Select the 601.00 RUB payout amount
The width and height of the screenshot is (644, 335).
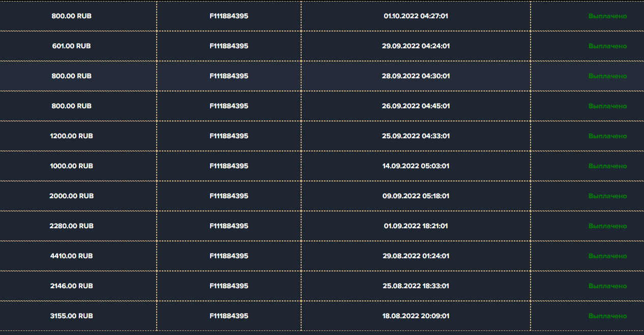71,46
